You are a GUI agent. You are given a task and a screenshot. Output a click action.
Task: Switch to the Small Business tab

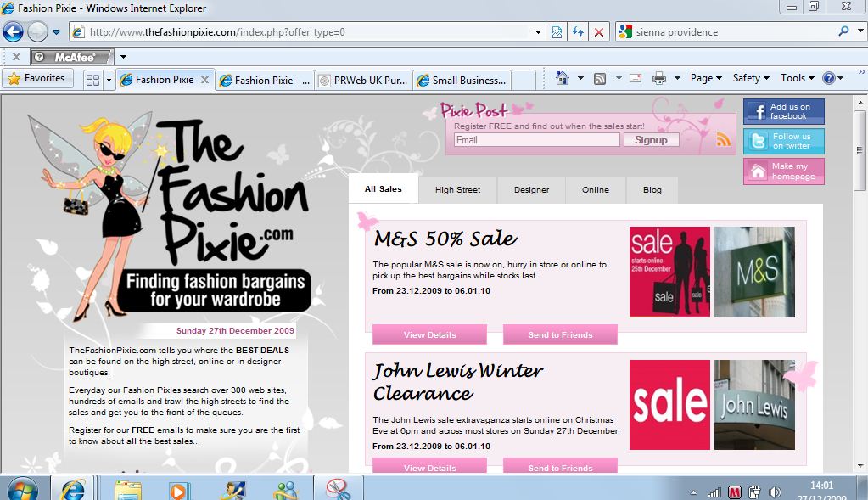[462, 81]
